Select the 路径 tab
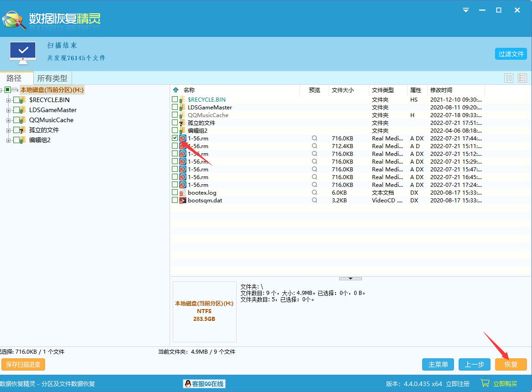Viewport: 532px width, 392px height. point(14,78)
